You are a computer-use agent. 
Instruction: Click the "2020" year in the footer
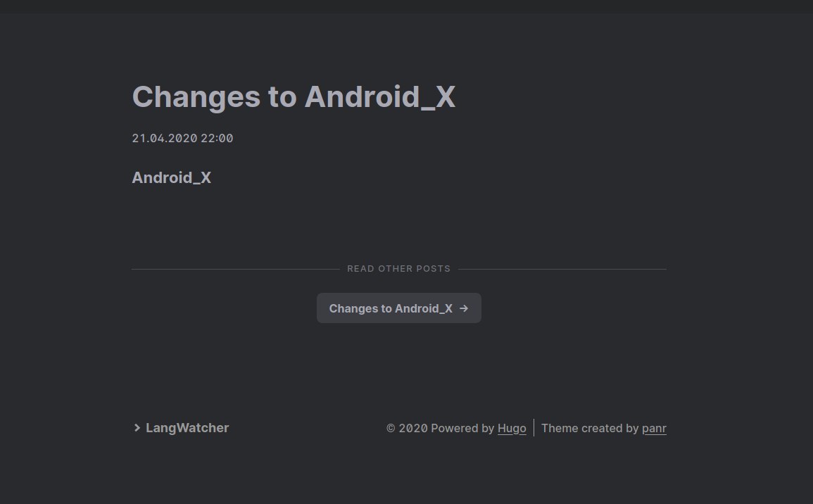point(413,428)
